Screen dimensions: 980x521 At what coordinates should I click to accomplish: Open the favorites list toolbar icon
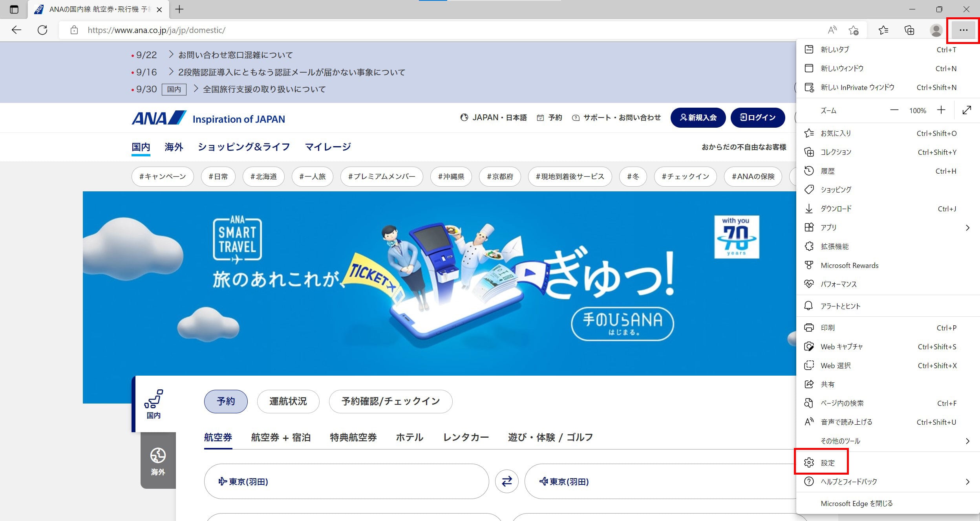pos(883,30)
